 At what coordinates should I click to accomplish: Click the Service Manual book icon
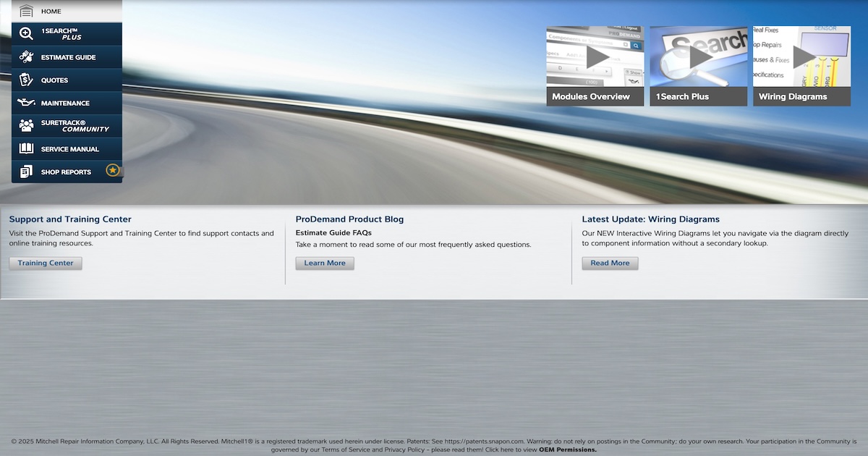point(26,149)
